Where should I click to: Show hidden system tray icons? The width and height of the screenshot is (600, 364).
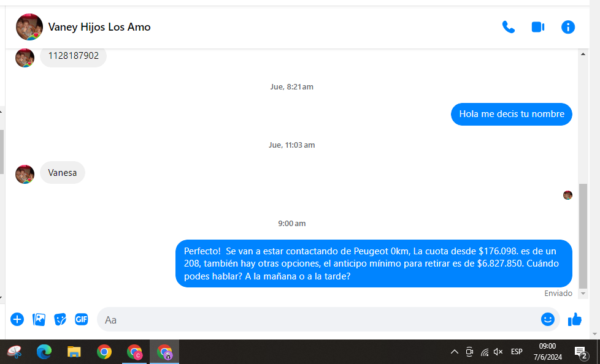coord(455,352)
